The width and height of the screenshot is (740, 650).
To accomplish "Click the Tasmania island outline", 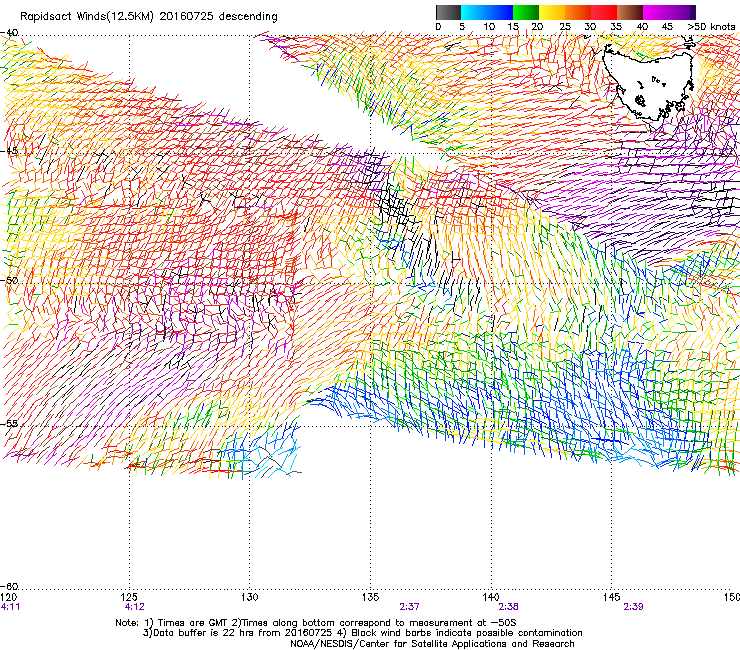I will point(648,83).
